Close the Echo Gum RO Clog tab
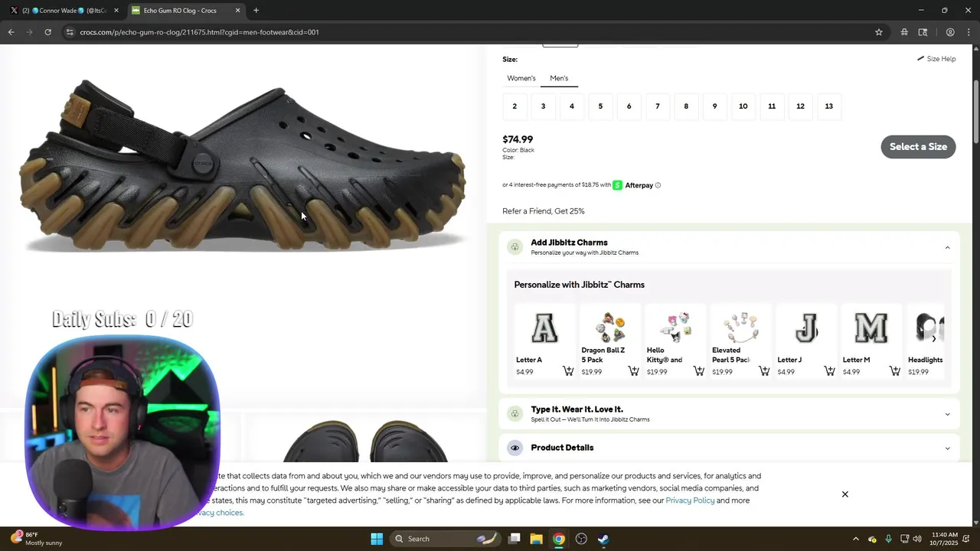This screenshot has width=980, height=551. [x=237, y=11]
